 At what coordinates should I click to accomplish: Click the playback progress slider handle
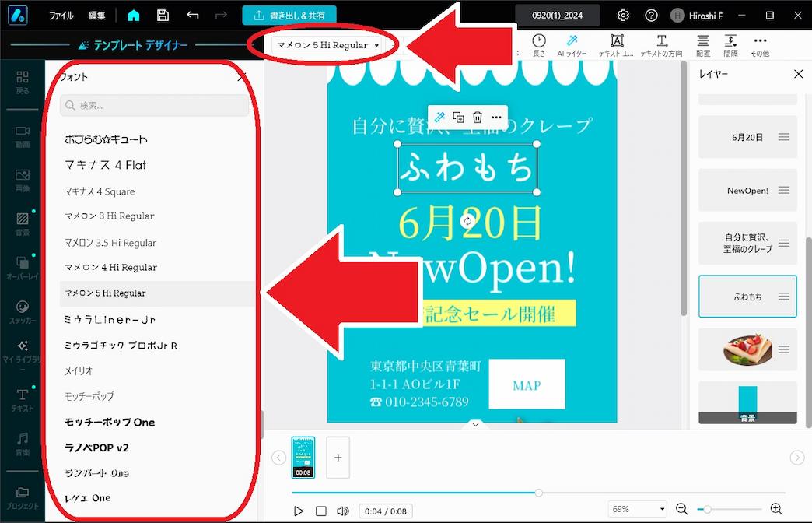tap(538, 493)
